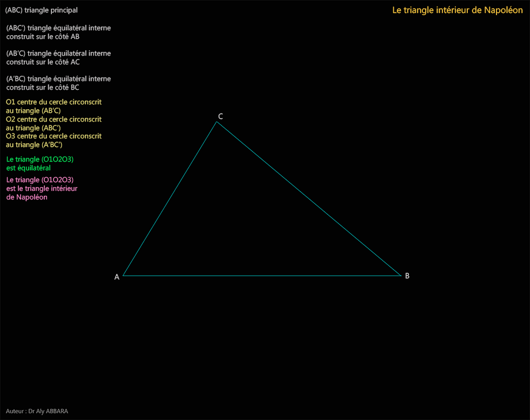530x420 pixels.
Task: Click the O2 centre du cercle circonscrit text
Action: pyautogui.click(x=54, y=119)
